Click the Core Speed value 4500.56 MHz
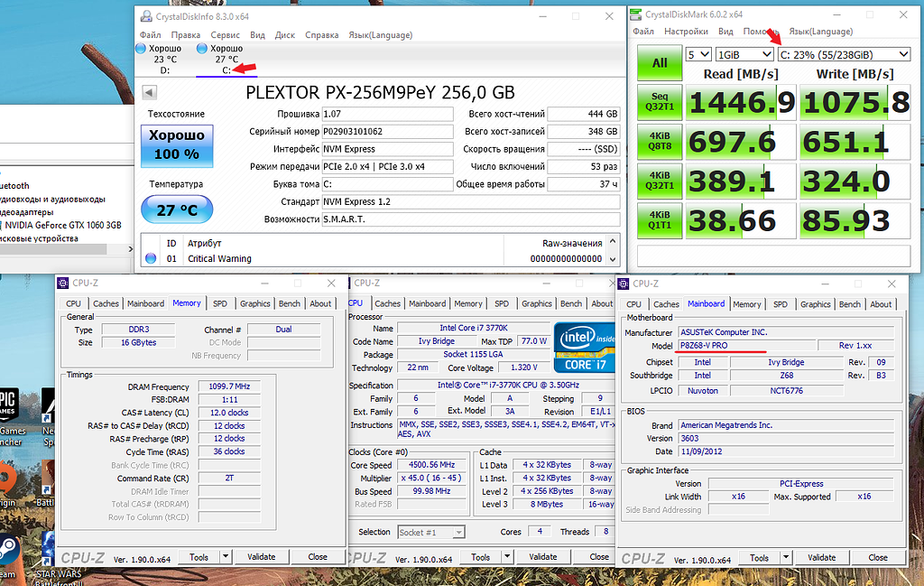The height and width of the screenshot is (586, 924). 431,464
